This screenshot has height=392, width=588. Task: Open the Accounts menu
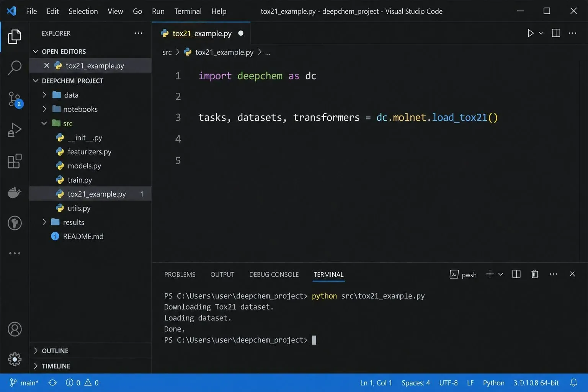coord(15,329)
